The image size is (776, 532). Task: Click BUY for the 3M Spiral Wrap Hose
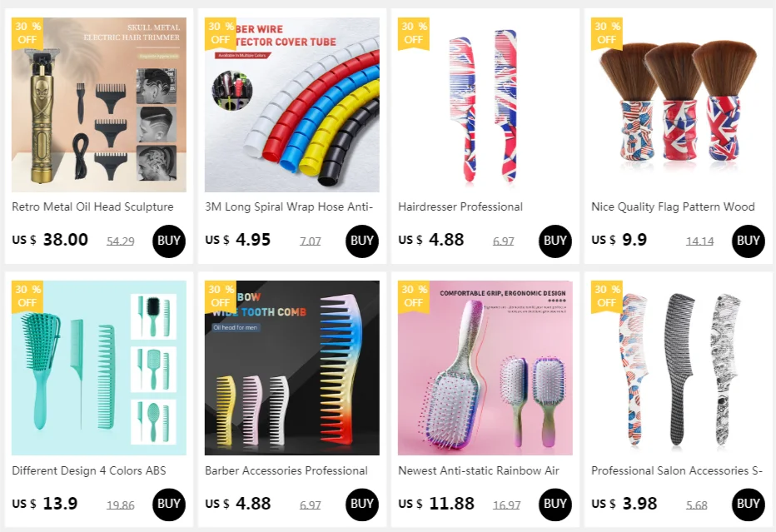[361, 241]
